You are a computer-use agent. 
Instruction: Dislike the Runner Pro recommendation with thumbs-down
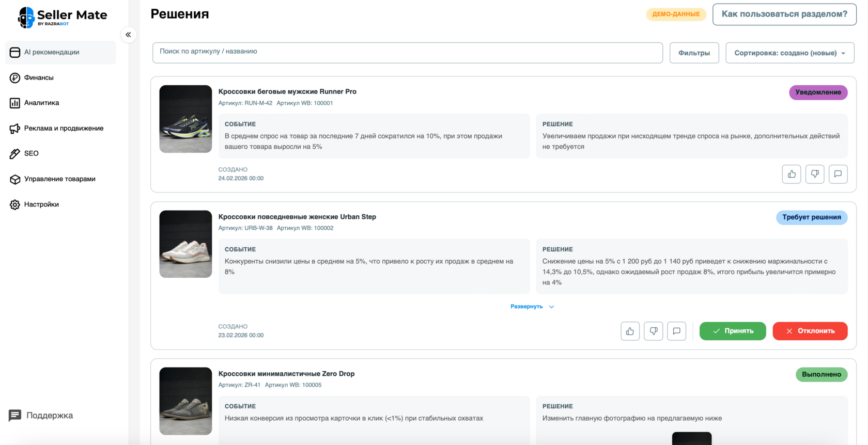point(814,174)
